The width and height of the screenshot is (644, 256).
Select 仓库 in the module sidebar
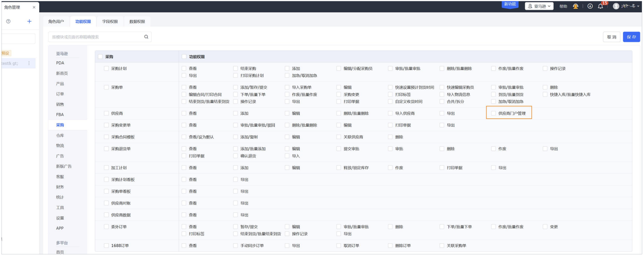point(60,135)
